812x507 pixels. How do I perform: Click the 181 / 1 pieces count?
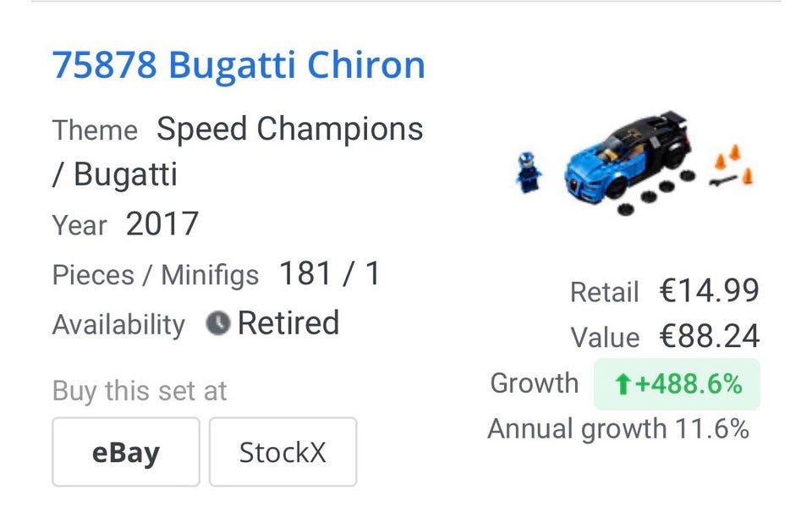point(329,274)
